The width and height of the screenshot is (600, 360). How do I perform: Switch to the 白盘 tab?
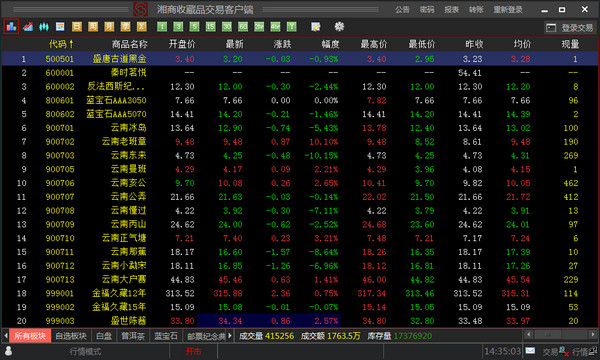(x=104, y=336)
